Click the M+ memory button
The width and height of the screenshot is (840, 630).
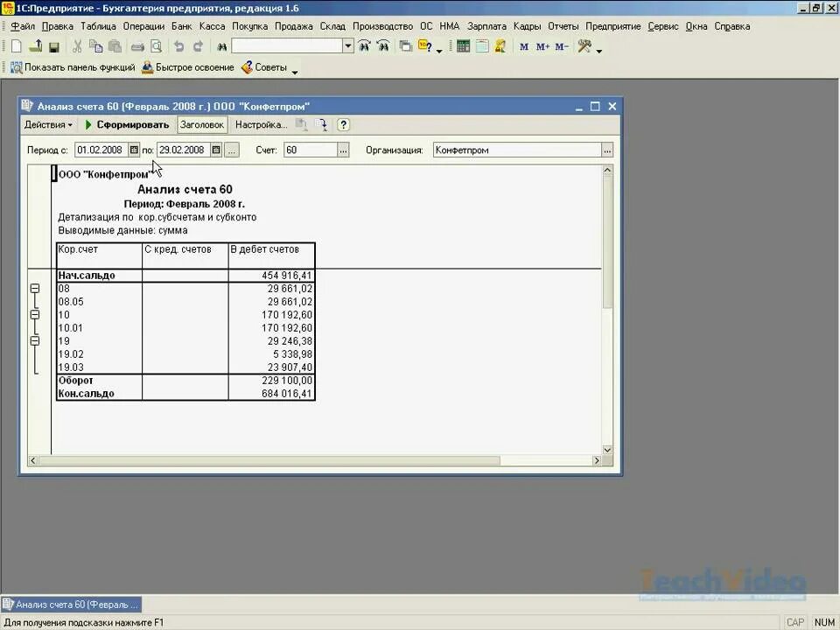(542, 47)
